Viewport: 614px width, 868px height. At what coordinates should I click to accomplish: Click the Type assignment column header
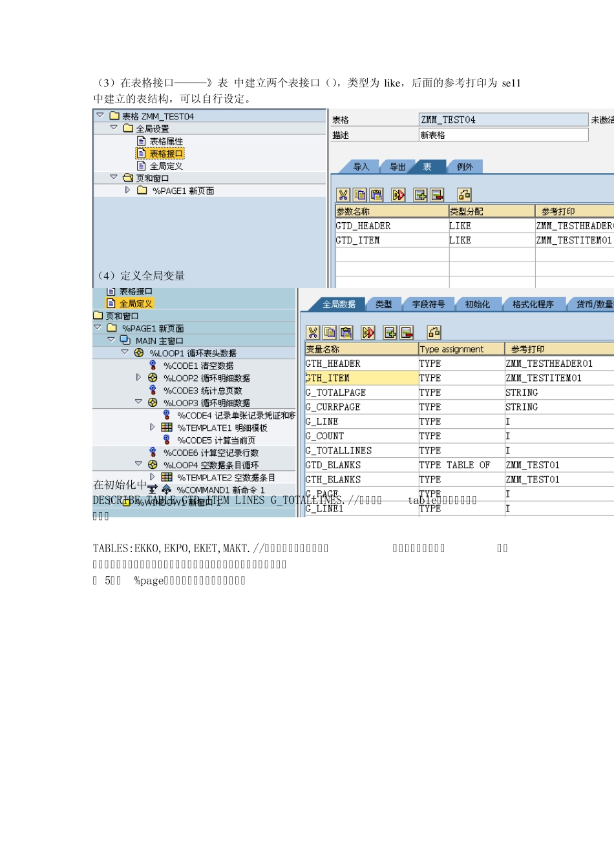coord(461,349)
